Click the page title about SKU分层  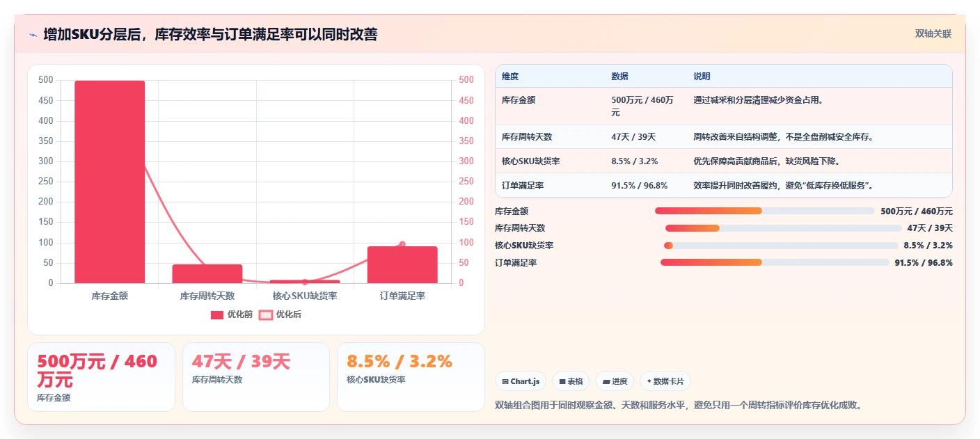(210, 34)
